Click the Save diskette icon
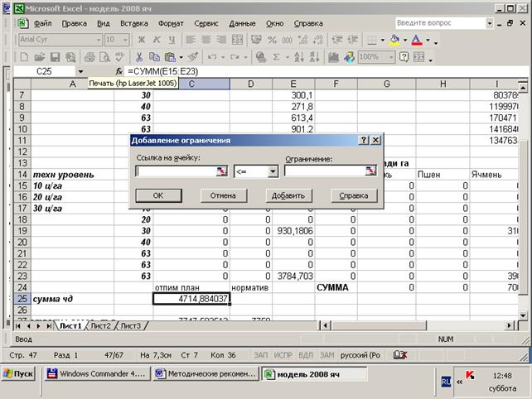Viewport: 532px width, 399px height. tap(56, 57)
